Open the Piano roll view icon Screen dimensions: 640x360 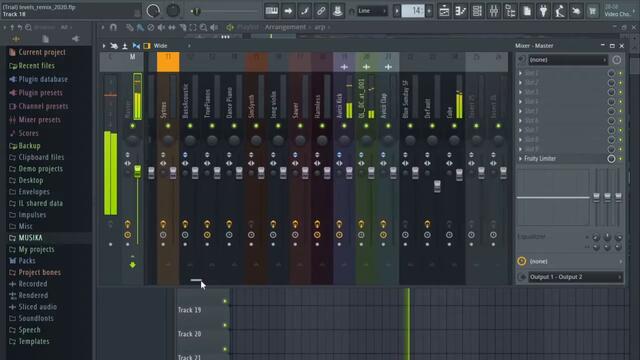[460, 11]
